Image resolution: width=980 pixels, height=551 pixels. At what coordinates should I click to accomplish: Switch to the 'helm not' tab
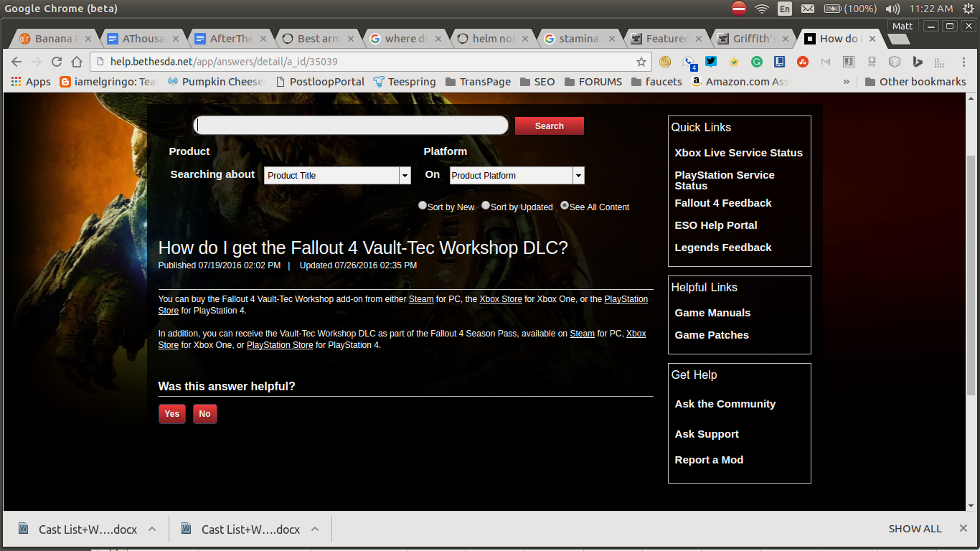[x=492, y=39]
